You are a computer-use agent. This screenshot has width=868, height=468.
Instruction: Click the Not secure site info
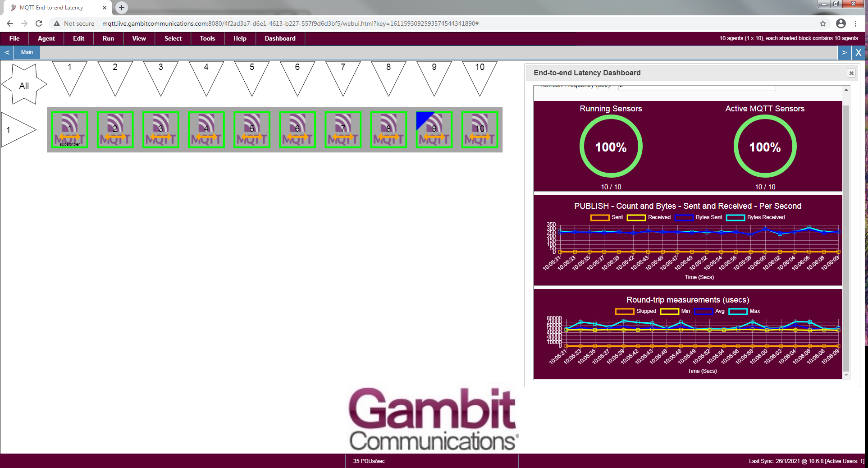(x=74, y=23)
